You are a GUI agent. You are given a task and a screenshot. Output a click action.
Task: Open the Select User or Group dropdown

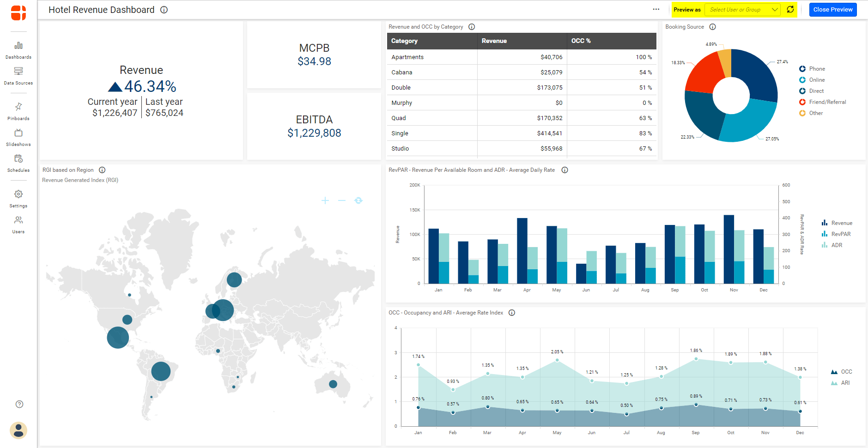(x=742, y=10)
